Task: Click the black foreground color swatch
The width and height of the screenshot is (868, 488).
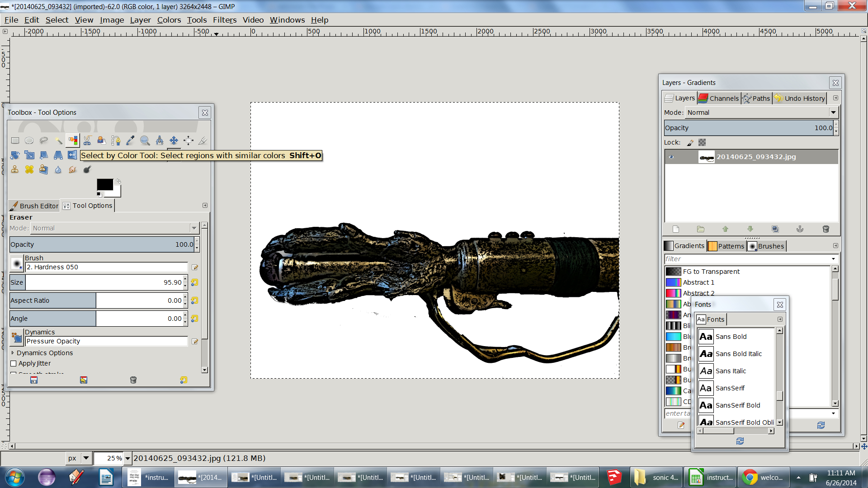Action: pyautogui.click(x=104, y=184)
